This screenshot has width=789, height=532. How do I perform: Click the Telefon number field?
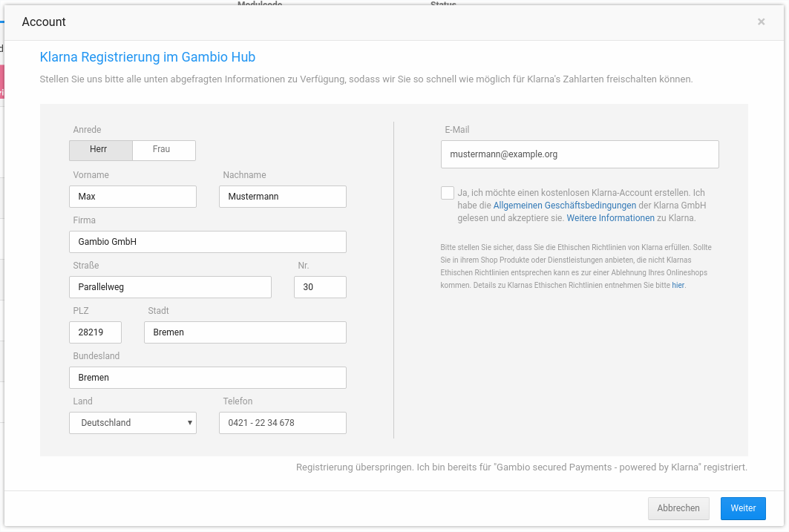coord(282,423)
